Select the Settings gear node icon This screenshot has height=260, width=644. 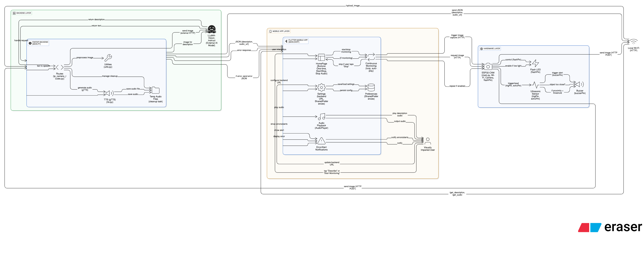(321, 87)
